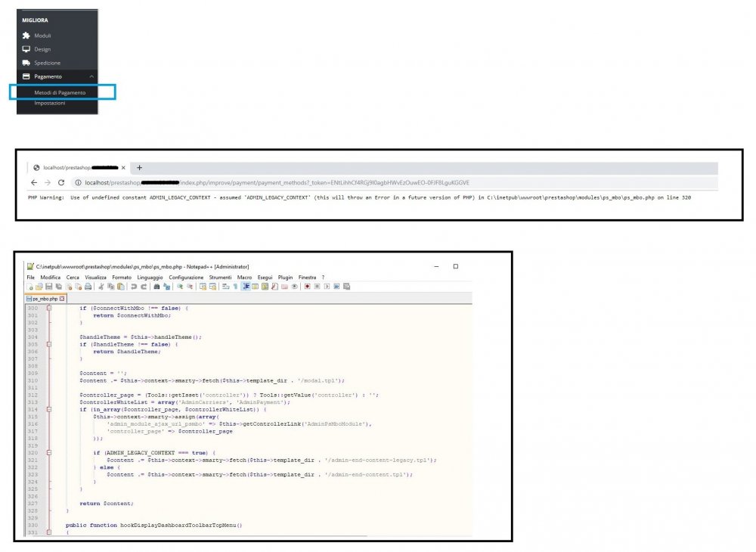Toggle the file Monitoring eye icon

tap(294, 287)
